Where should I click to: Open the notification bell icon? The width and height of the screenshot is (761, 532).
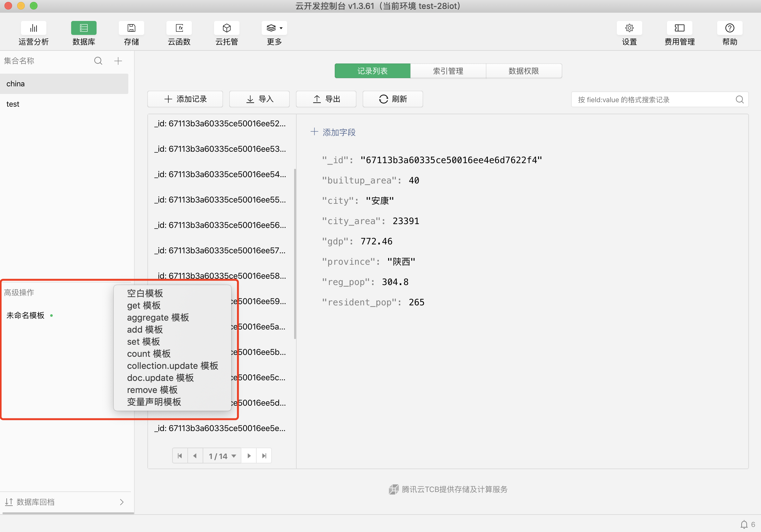click(744, 524)
